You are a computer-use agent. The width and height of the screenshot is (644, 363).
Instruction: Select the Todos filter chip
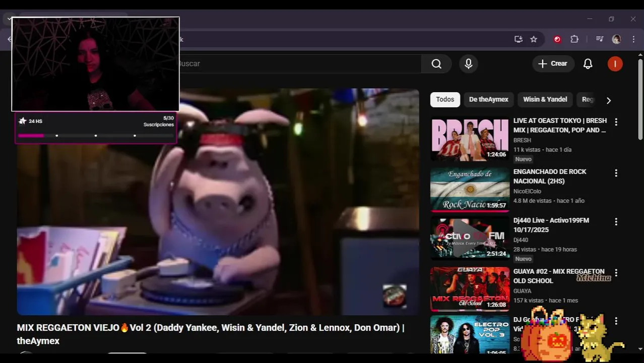[x=445, y=99]
